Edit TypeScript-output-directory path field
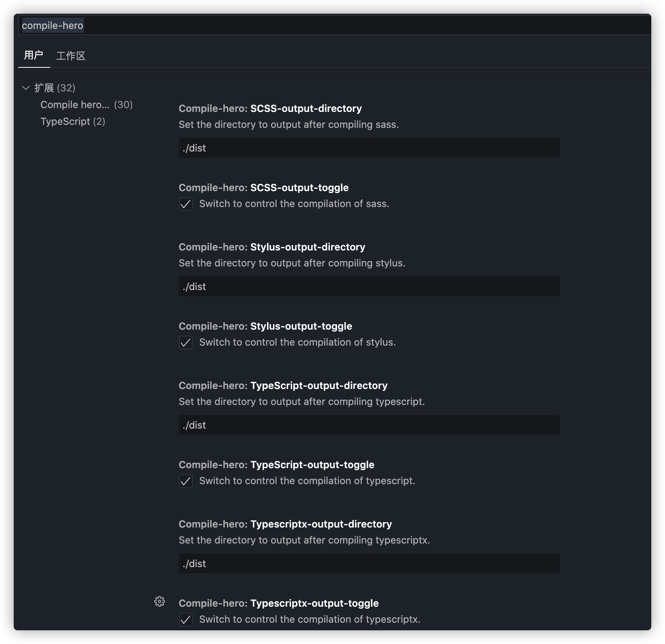The width and height of the screenshot is (665, 644). tap(369, 425)
